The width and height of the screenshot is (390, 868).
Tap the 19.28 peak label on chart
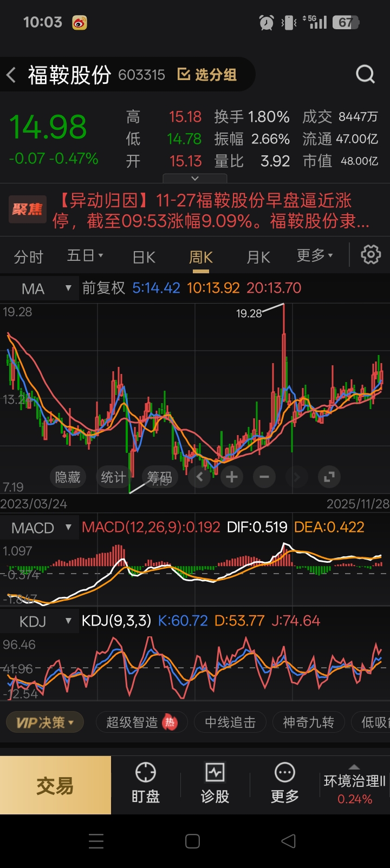[249, 313]
